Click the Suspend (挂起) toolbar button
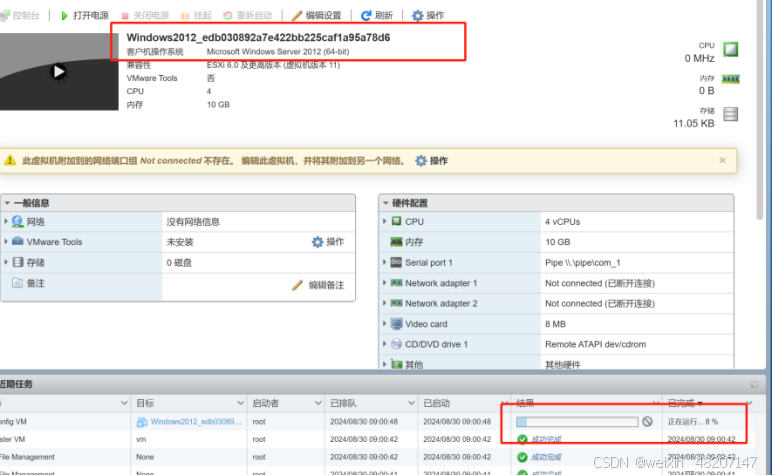 point(196,15)
